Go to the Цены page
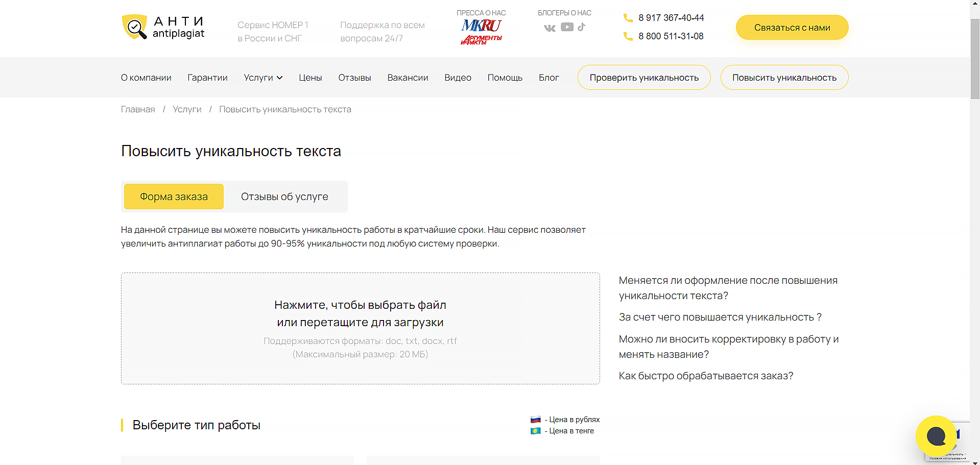Image resolution: width=980 pixels, height=465 pixels. [x=310, y=78]
